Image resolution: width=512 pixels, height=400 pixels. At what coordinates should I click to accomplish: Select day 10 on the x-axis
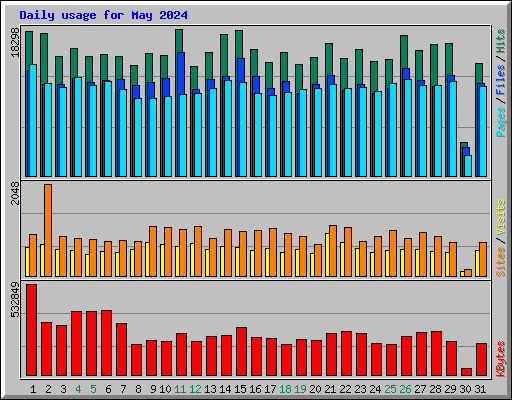click(x=165, y=389)
